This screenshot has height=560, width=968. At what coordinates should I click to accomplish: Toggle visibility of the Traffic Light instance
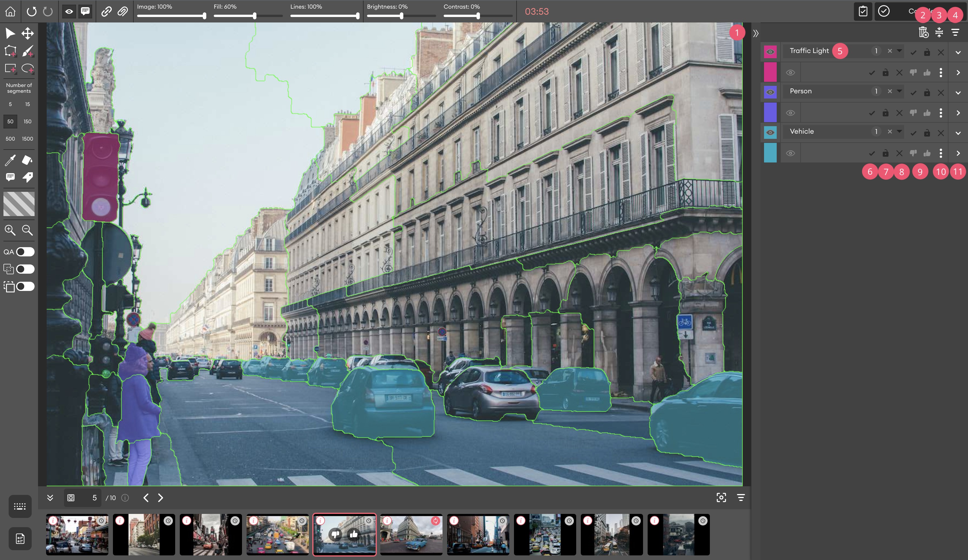coord(790,73)
